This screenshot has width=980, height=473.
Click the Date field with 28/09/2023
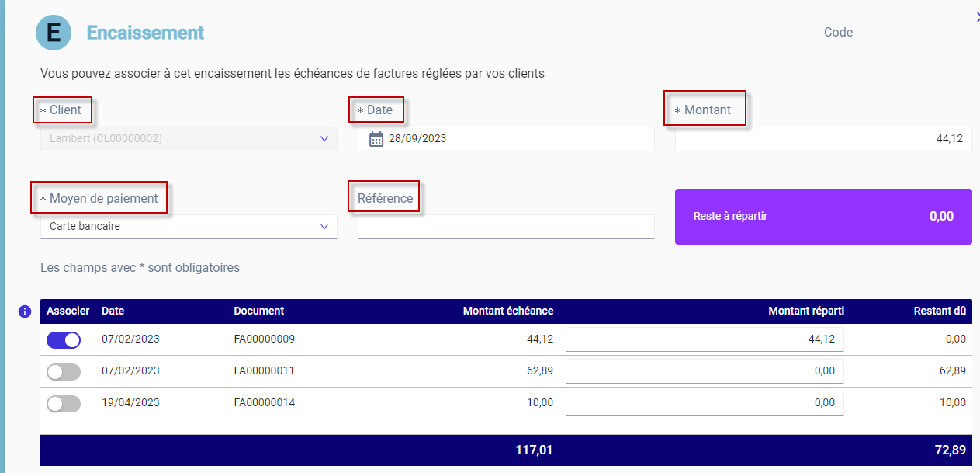point(506,139)
